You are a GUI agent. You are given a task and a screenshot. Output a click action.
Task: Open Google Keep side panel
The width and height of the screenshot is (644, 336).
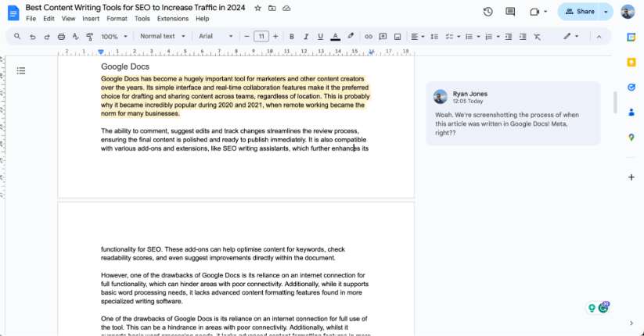click(631, 63)
